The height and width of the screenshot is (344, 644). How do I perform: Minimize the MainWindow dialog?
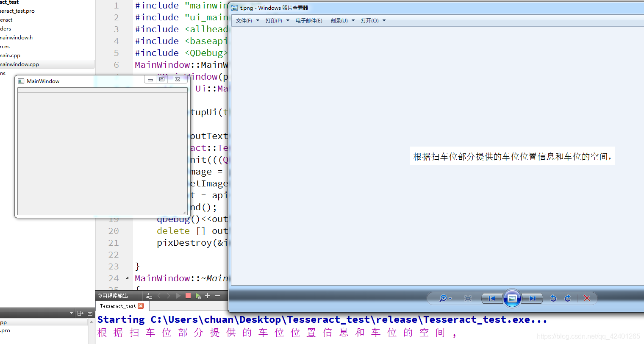[150, 79]
